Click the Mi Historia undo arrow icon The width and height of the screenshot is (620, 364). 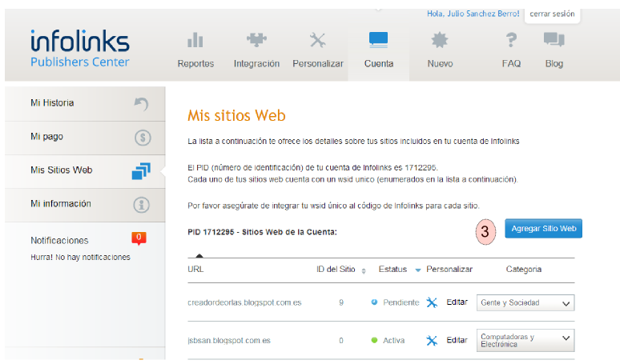[141, 104]
